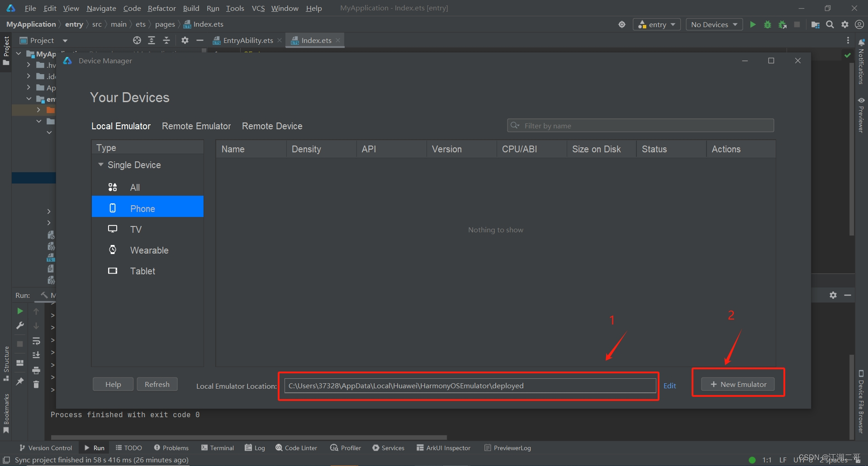
Task: Open editor tabs more-options kebab icon
Action: 848,40
